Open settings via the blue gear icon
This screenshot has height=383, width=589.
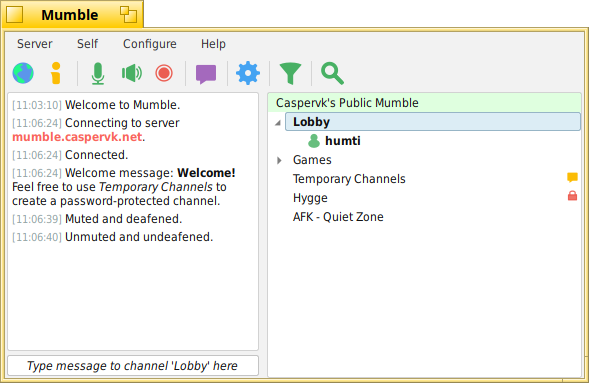click(248, 73)
